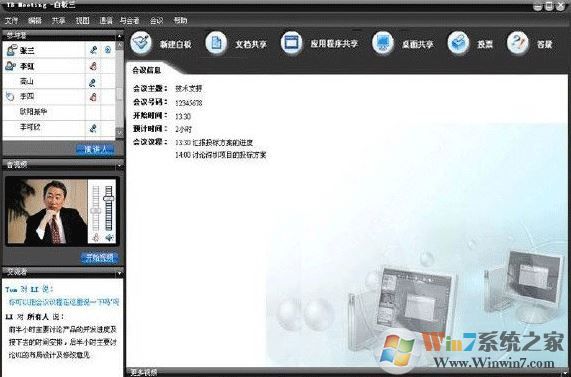Toggle 李四's microphone indicator
The height and width of the screenshot is (377, 571).
(x=93, y=97)
